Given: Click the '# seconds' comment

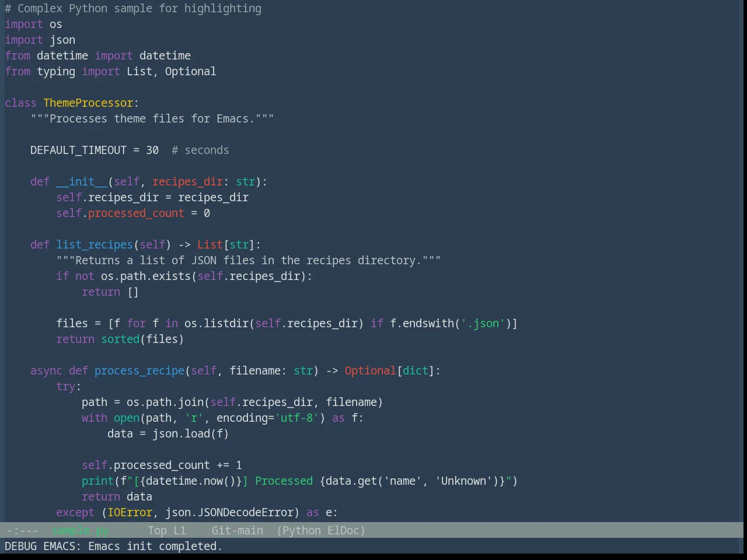Looking at the screenshot, I should (200, 150).
